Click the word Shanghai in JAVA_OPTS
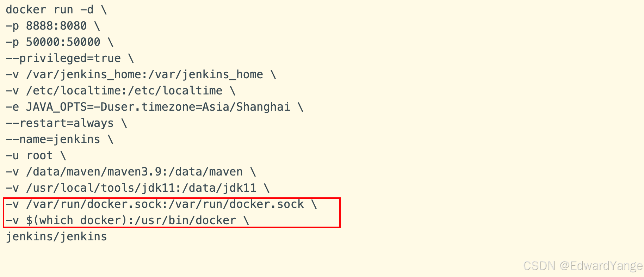This screenshot has height=277, width=644. (x=263, y=107)
